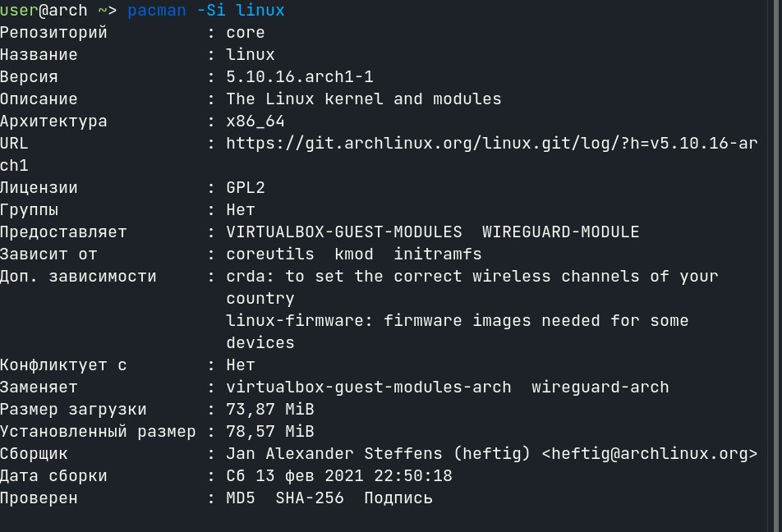Click the 'SHA-256' validation text
This screenshot has height=532, width=782.
click(x=310, y=498)
